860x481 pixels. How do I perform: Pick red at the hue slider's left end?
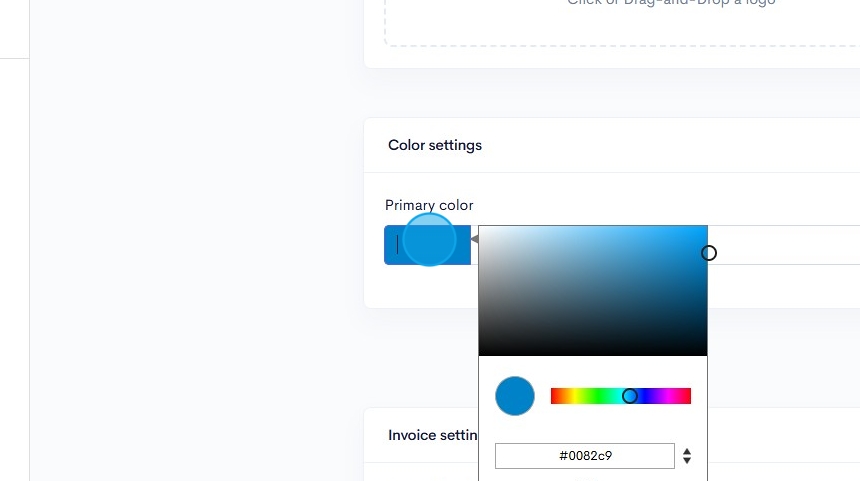(x=553, y=396)
